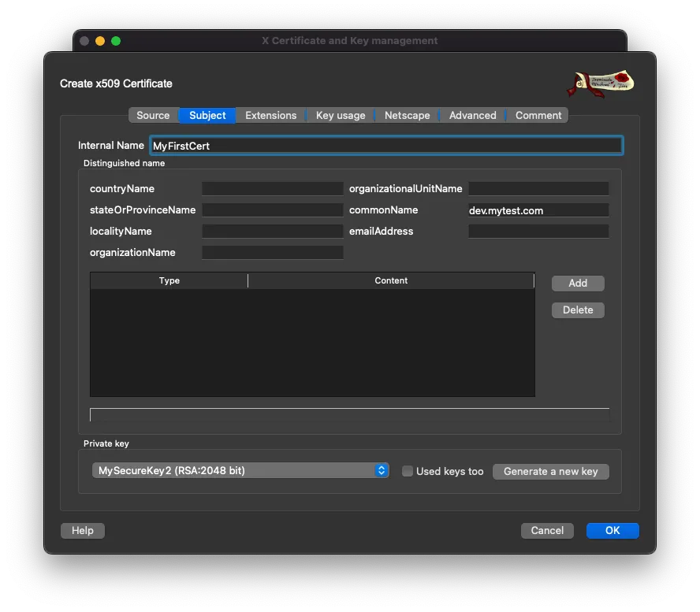The width and height of the screenshot is (700, 612).
Task: Switch to the Source tab
Action: tap(154, 115)
